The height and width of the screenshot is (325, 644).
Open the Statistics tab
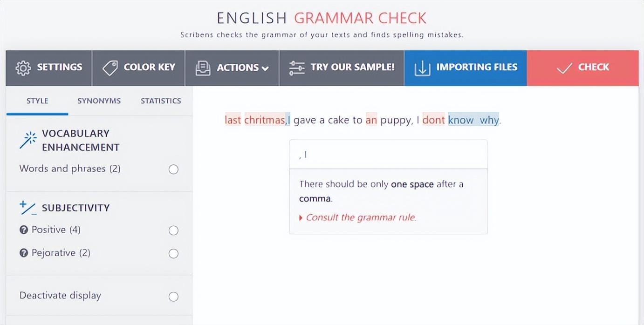click(x=161, y=101)
